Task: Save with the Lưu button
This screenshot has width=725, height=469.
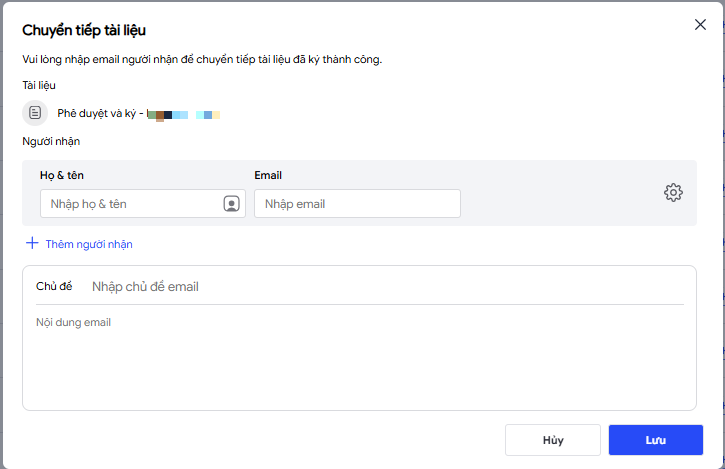Action: [x=656, y=440]
